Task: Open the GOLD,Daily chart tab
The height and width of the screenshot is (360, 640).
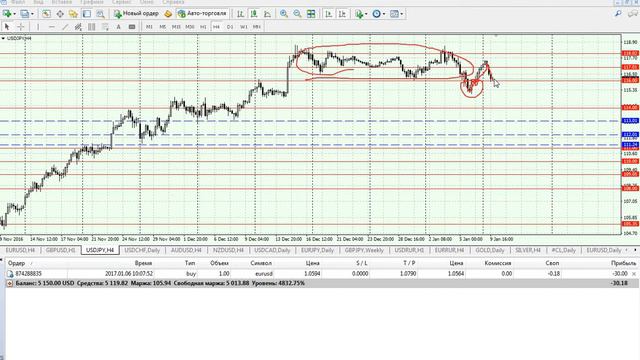Action: click(490, 250)
